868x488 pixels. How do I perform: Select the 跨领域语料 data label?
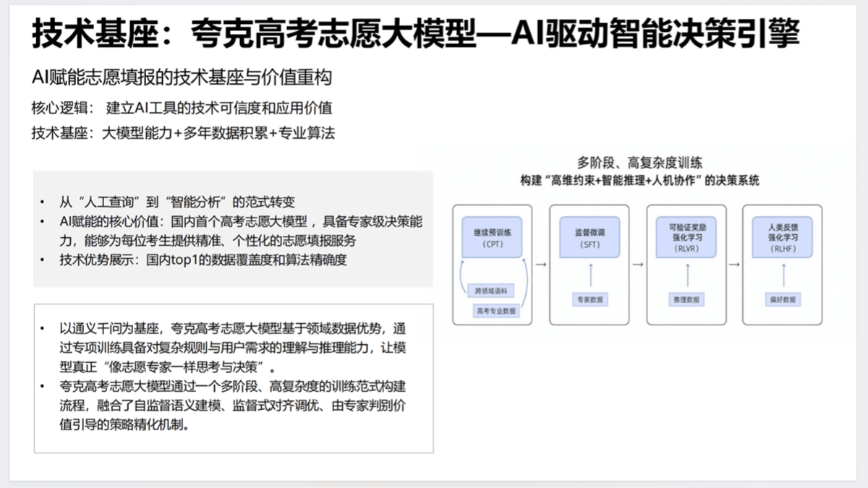[491, 291]
